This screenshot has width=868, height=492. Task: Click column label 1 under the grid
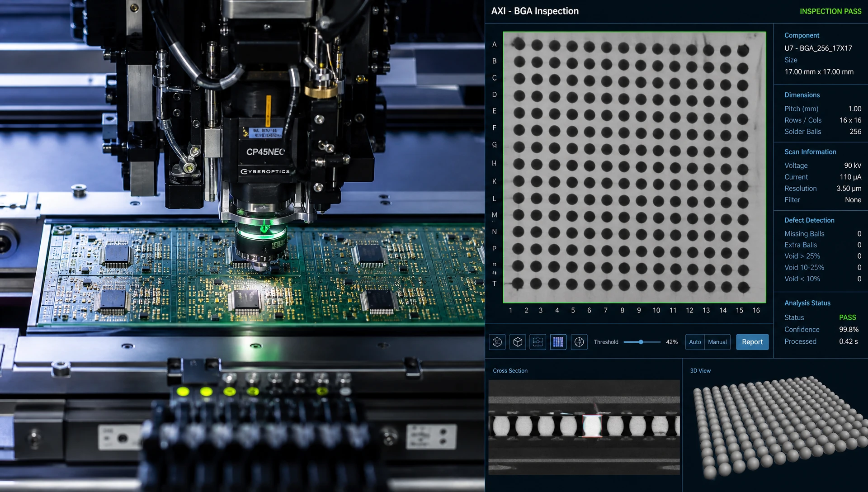point(510,310)
